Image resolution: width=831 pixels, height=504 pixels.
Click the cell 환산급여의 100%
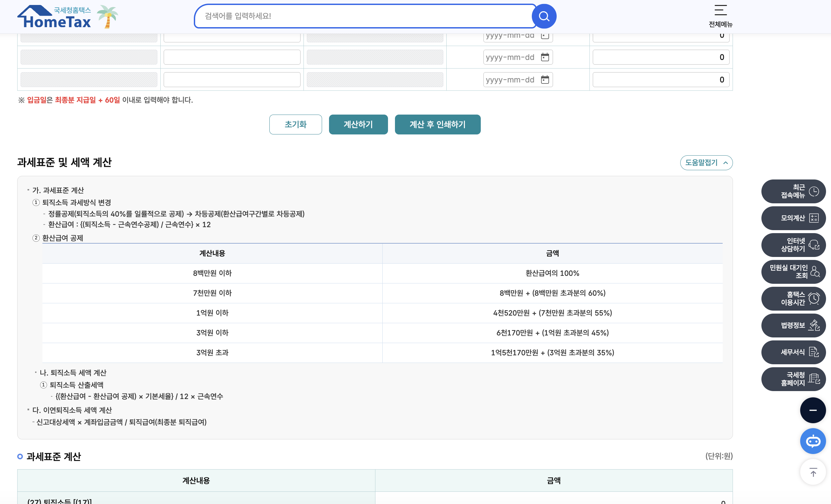(552, 273)
